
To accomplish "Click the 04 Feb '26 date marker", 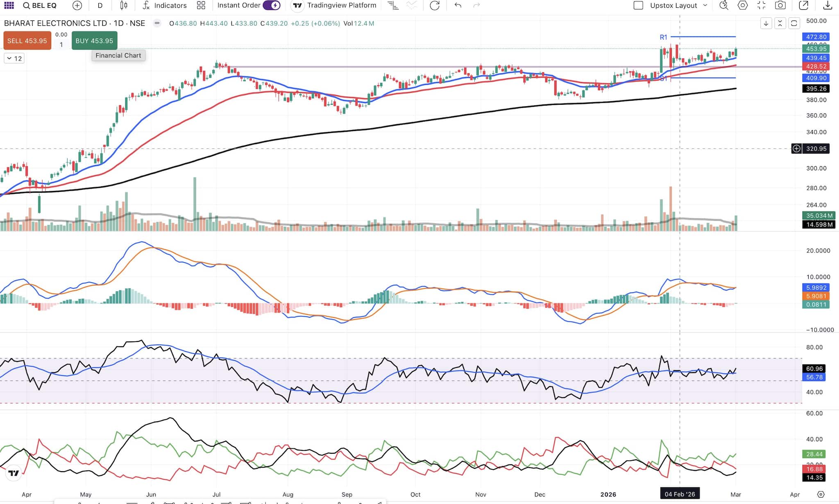I will click(680, 494).
